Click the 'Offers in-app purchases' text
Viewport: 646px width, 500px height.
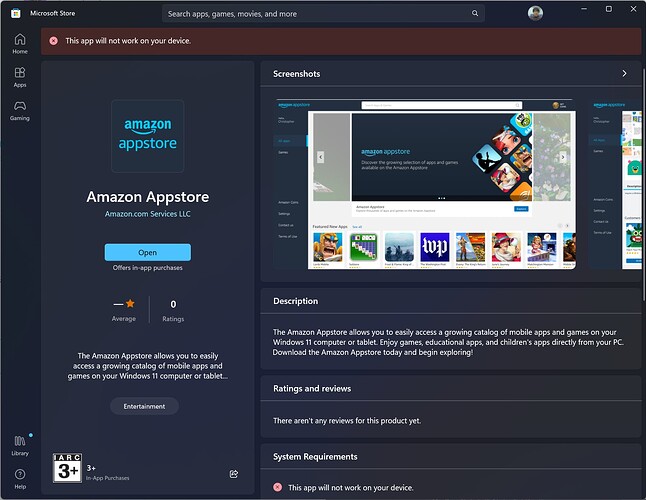pyautogui.click(x=147, y=268)
